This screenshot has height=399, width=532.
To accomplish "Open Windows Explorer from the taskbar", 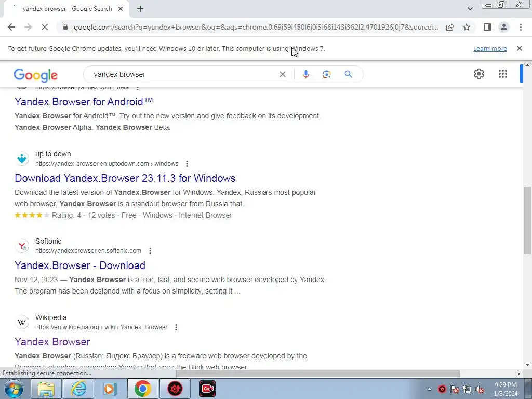I will 46,389.
